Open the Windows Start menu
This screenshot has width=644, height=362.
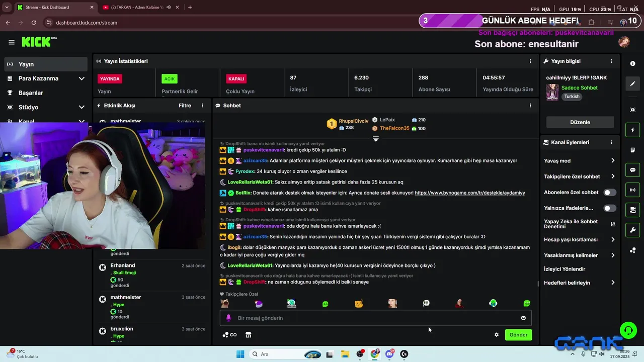click(x=240, y=354)
